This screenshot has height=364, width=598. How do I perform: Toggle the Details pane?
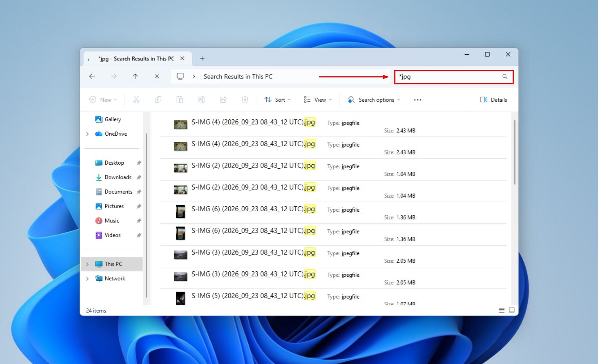493,100
